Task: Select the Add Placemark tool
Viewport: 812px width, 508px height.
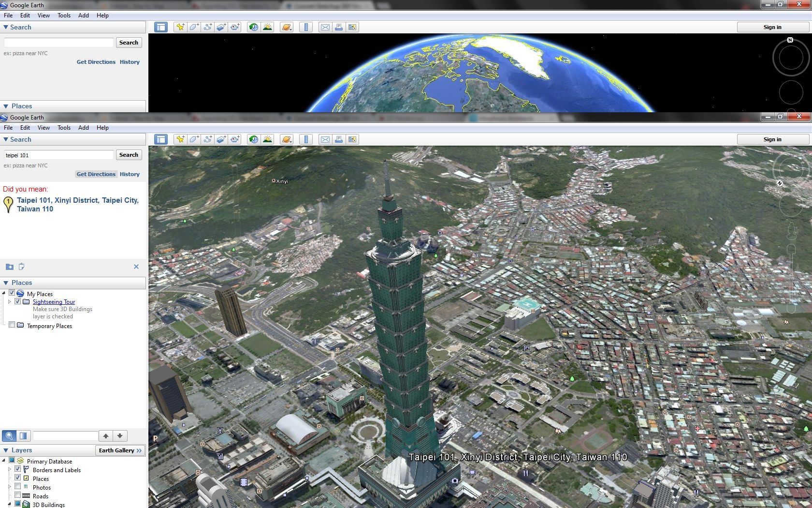Action: pos(180,139)
